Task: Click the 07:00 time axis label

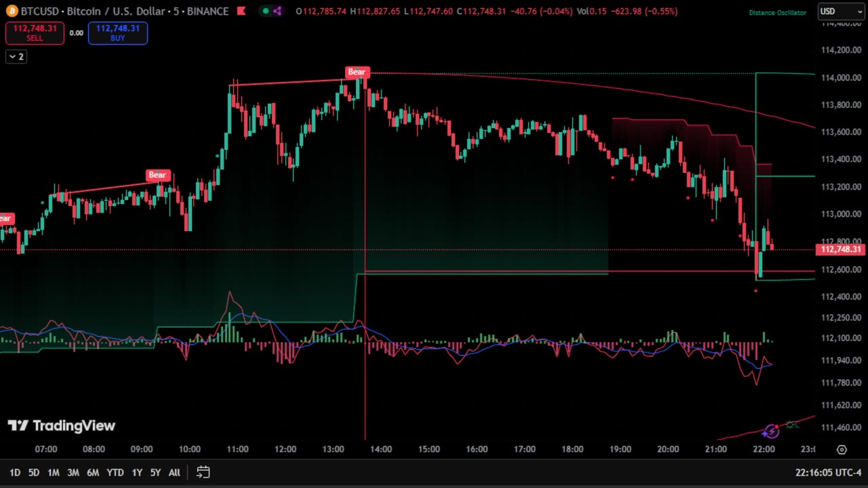Action: [x=46, y=449]
